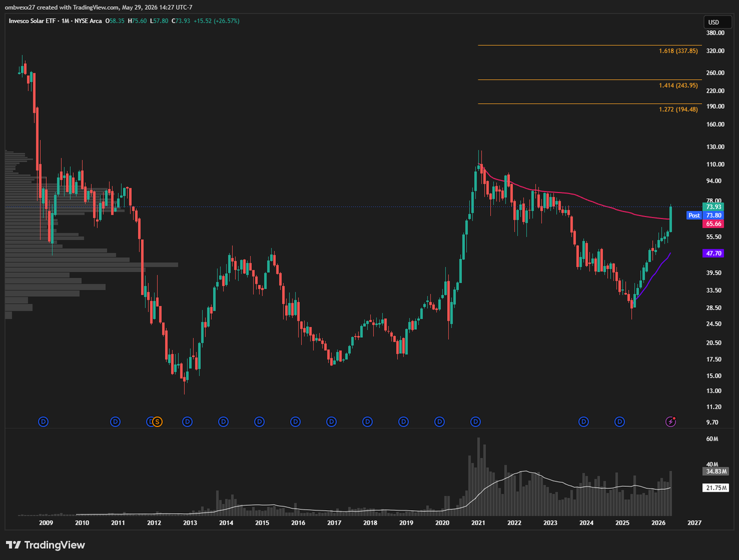This screenshot has width=739, height=560.
Task: Click the 24.50 price axis value
Action: click(x=713, y=324)
